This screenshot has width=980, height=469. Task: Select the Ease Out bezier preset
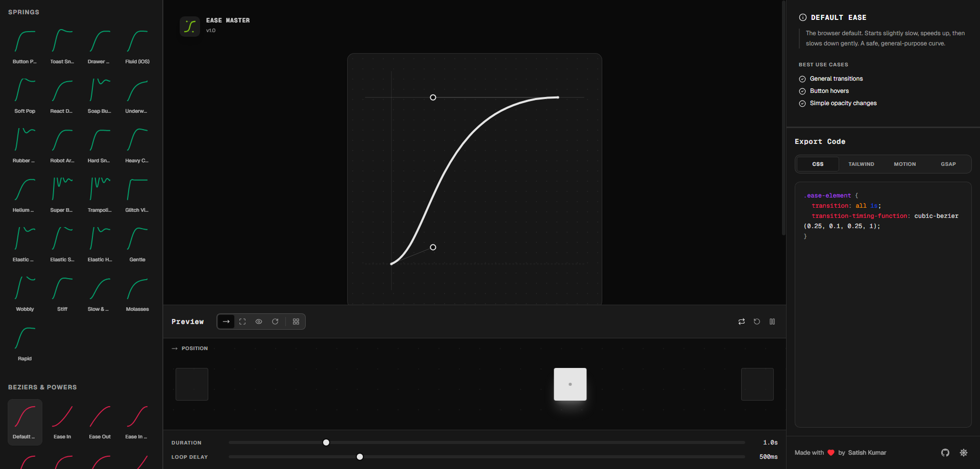pos(100,422)
